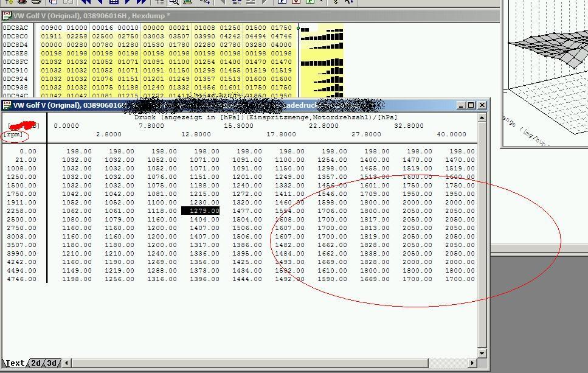This screenshot has height=373, width=588.
Task: Select cell 1477.00 in row 2258.00
Action: [247, 211]
